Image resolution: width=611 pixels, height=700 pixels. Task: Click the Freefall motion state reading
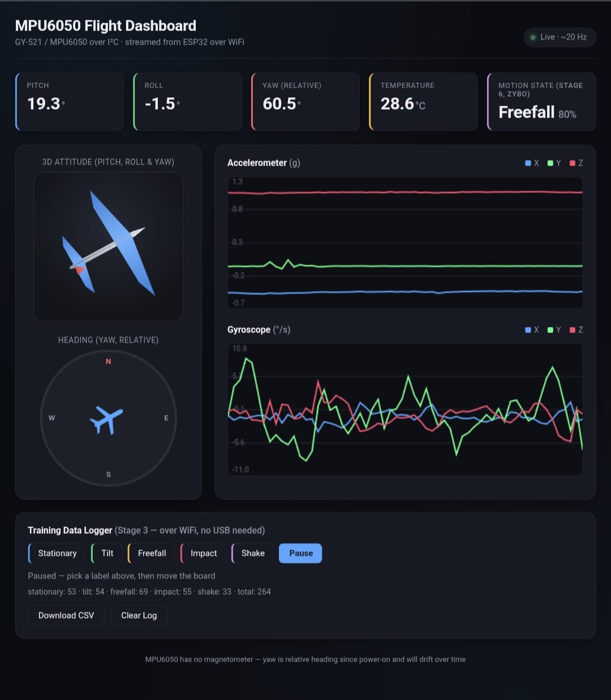click(527, 112)
